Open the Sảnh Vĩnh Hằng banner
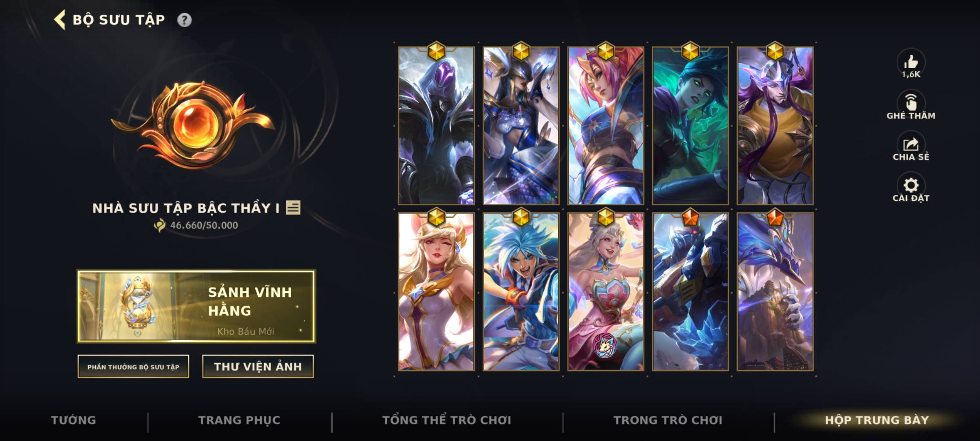Image resolution: width=980 pixels, height=441 pixels. click(196, 306)
